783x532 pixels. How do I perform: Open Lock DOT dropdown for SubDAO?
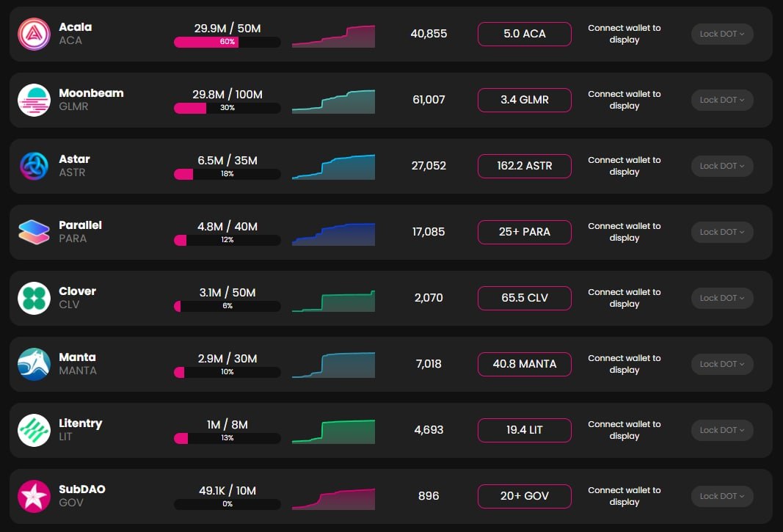point(722,496)
